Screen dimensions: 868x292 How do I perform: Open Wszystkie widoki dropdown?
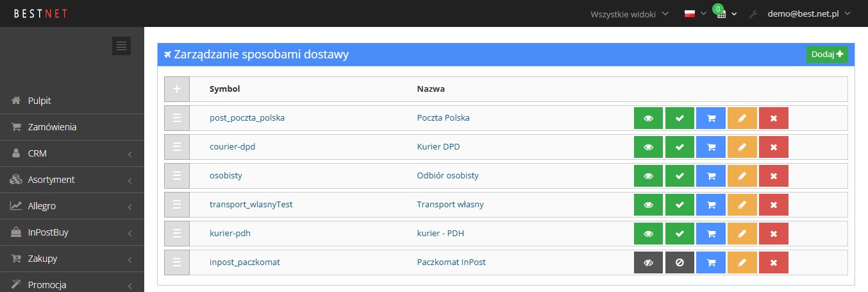[x=629, y=13]
